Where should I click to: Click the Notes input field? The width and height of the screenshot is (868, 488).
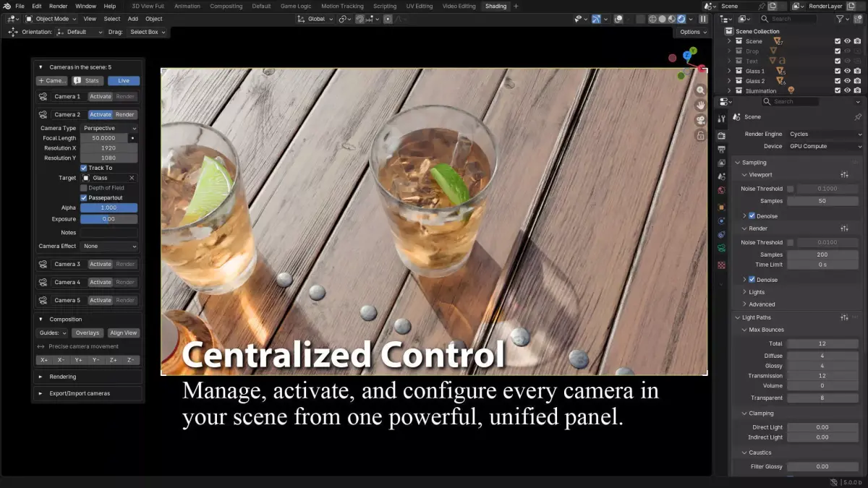tap(109, 233)
